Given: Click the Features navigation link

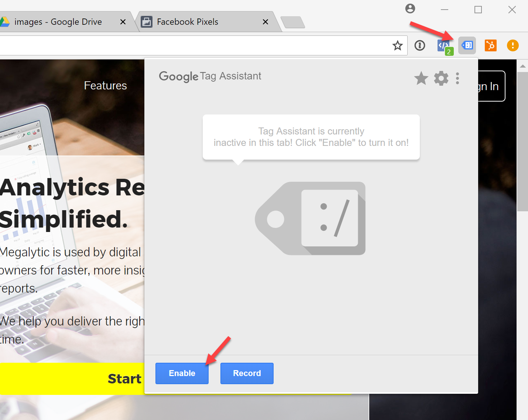Looking at the screenshot, I should (105, 86).
